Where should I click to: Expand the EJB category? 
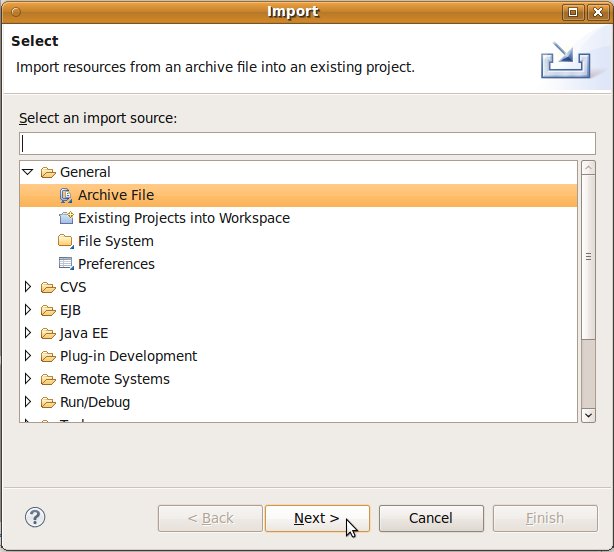pos(28,311)
